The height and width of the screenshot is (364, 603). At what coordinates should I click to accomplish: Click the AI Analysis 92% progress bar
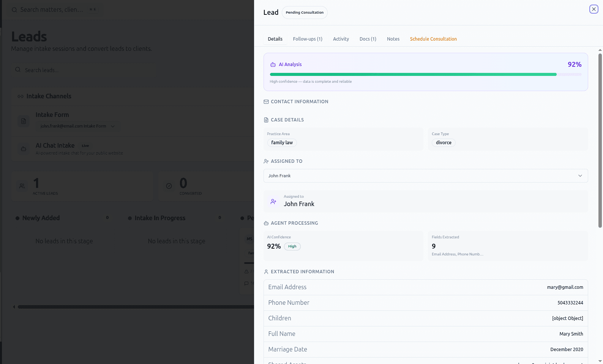click(x=426, y=74)
